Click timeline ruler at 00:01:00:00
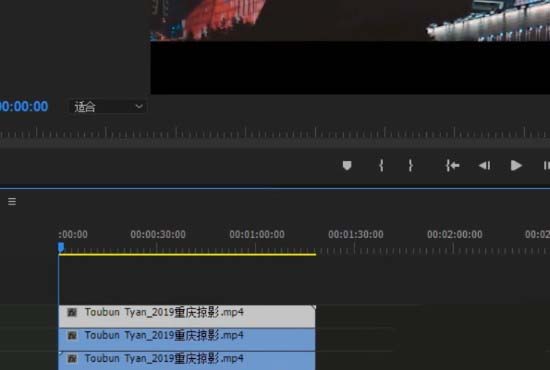 click(x=257, y=234)
